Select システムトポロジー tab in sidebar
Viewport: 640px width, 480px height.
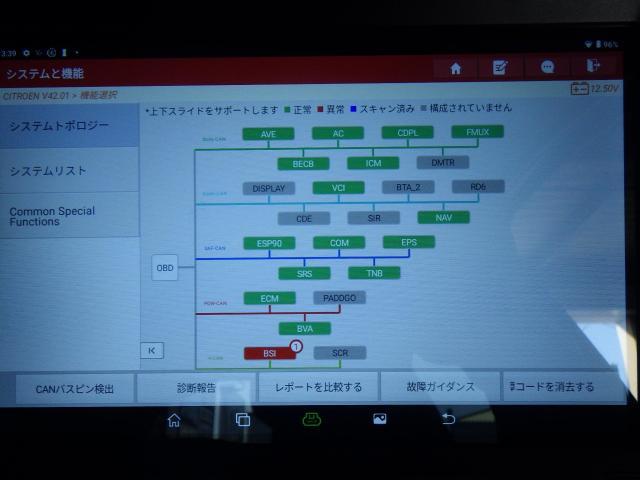[x=70, y=126]
